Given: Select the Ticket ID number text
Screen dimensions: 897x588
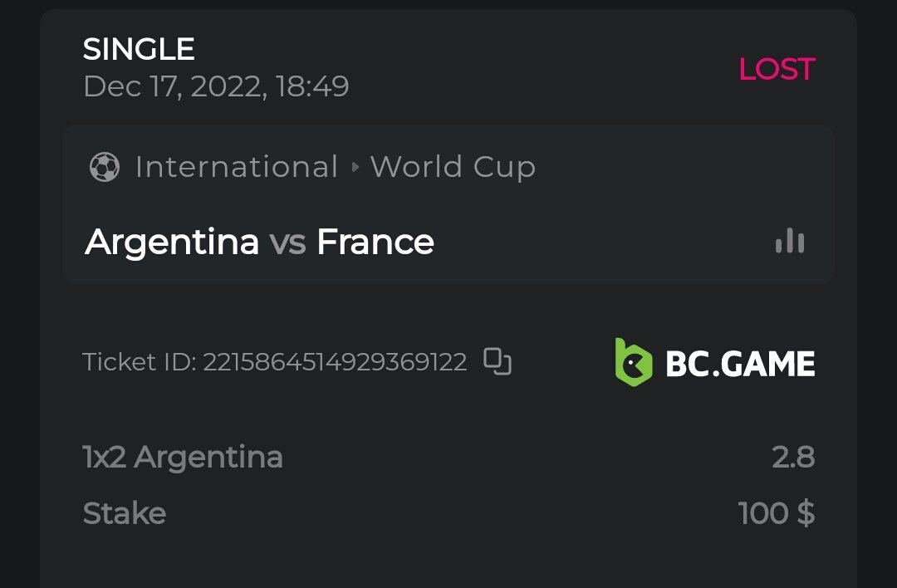Looking at the screenshot, I should (x=335, y=362).
